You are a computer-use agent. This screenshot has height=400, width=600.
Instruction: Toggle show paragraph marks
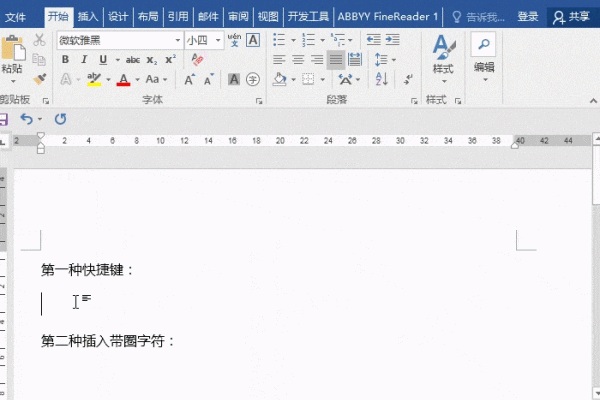(408, 79)
